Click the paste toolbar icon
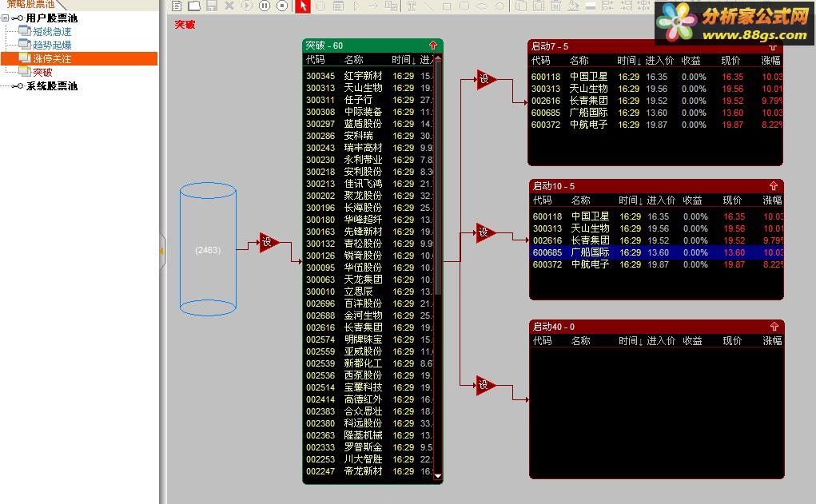 coord(539,6)
